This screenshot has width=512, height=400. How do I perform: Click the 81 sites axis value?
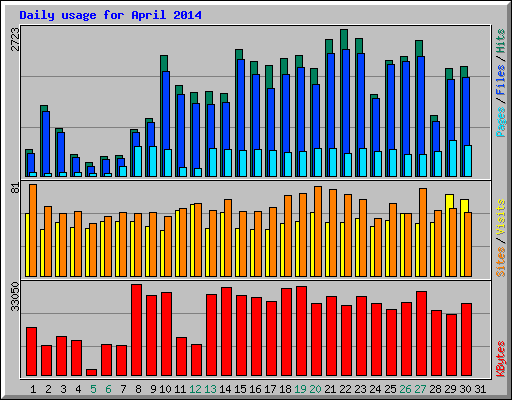(x=15, y=188)
